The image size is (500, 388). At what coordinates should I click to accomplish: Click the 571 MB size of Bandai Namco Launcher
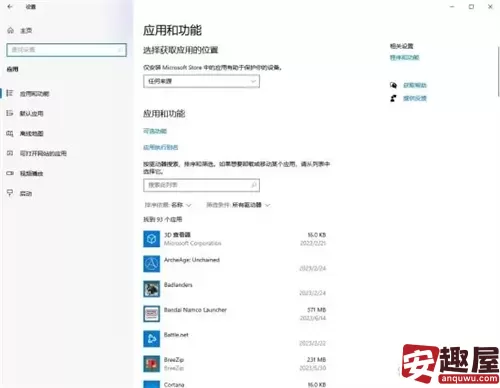pyautogui.click(x=316, y=310)
